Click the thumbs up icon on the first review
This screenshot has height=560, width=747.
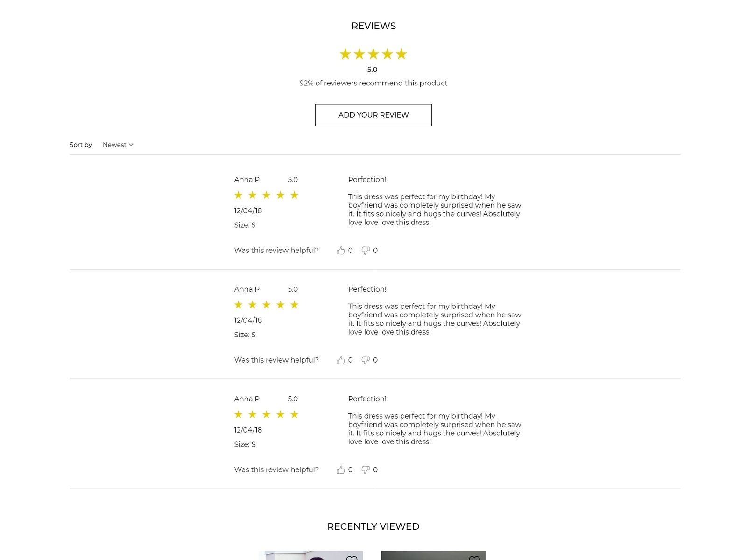click(x=341, y=250)
